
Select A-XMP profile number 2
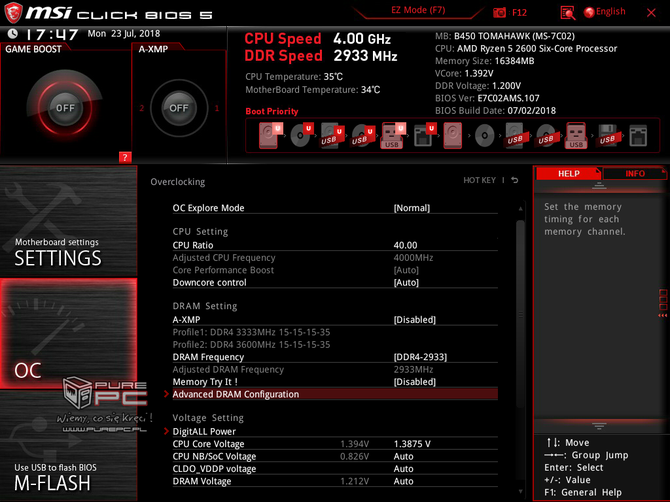pos(141,108)
